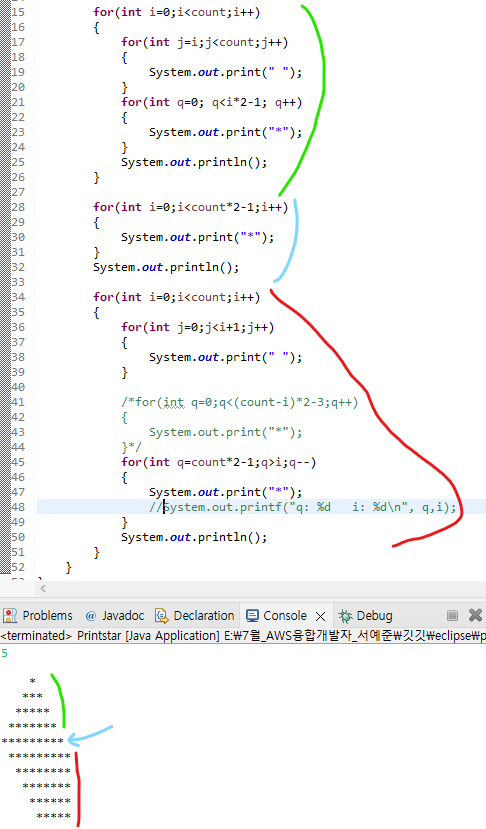Switch to the Problems tab
Viewport: 486px width, 829px height.
click(38, 615)
